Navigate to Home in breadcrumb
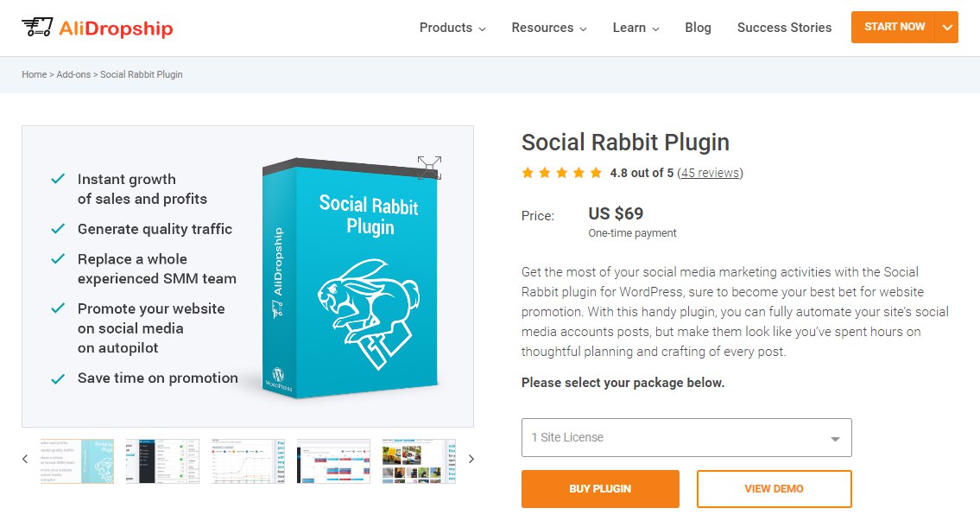Viewport: 980px width, 521px height. [35, 74]
